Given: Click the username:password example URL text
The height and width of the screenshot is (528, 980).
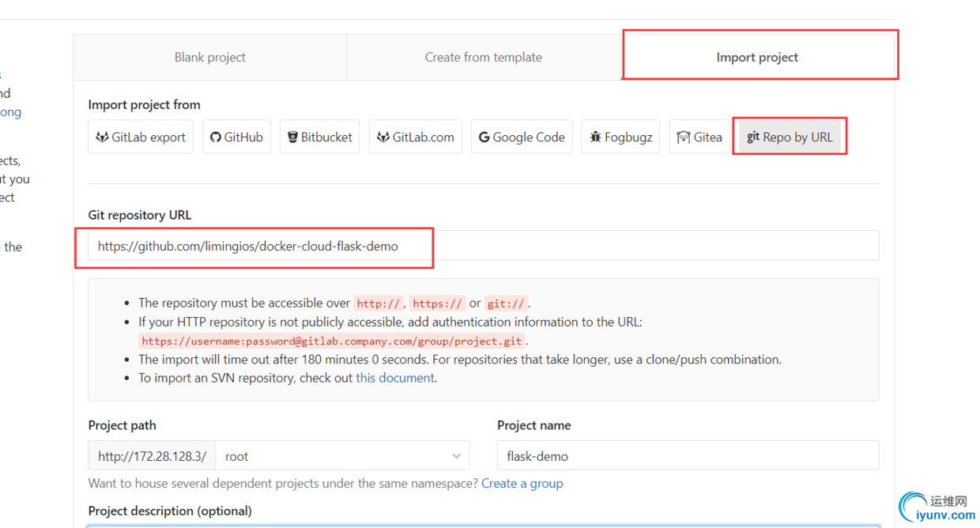Looking at the screenshot, I should 332,341.
